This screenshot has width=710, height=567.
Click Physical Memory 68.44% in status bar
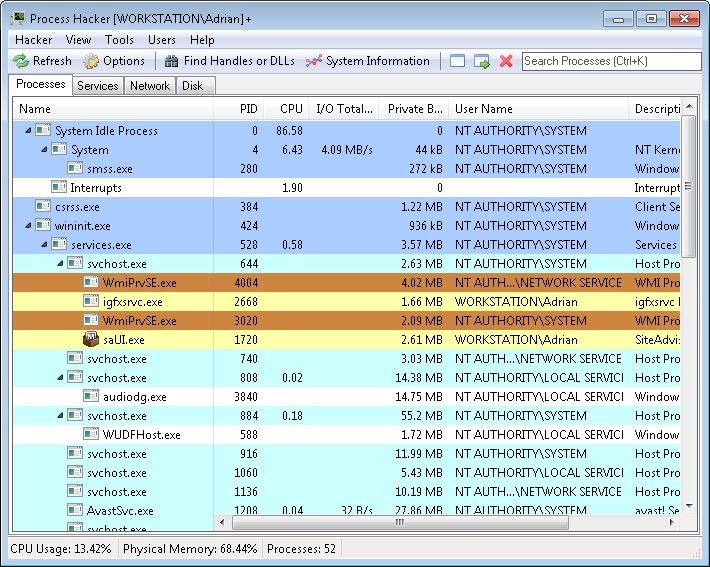click(x=190, y=549)
